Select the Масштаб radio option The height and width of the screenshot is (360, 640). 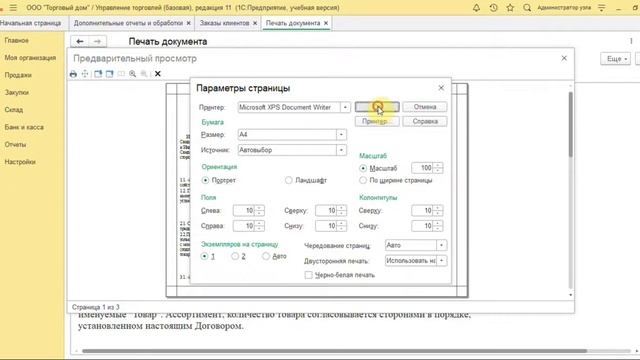[x=363, y=168]
